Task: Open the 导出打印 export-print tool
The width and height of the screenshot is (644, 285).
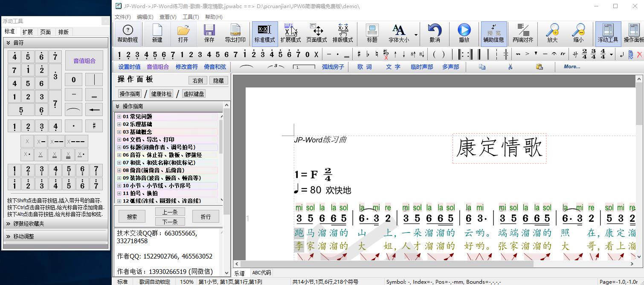Action: coord(235,33)
